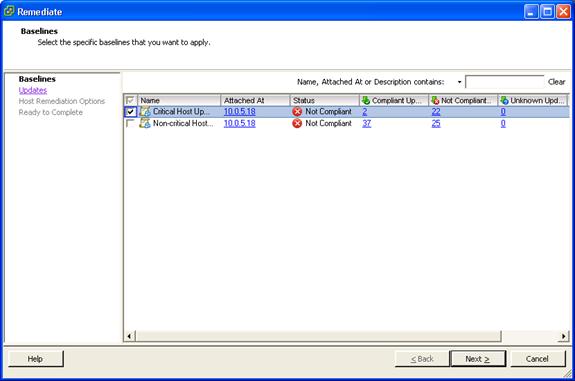
Task: Click Not Compliant error icon in Critical row
Action: click(297, 111)
